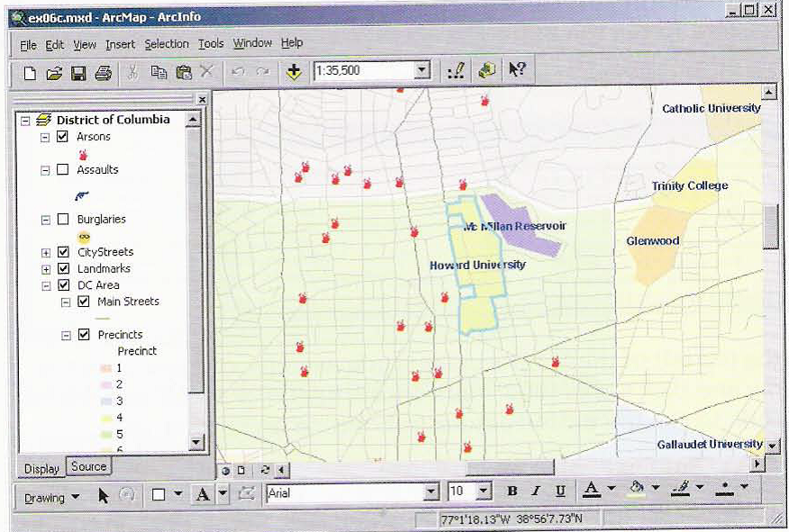
Task: Apply italic text formatting
Action: pyautogui.click(x=537, y=491)
